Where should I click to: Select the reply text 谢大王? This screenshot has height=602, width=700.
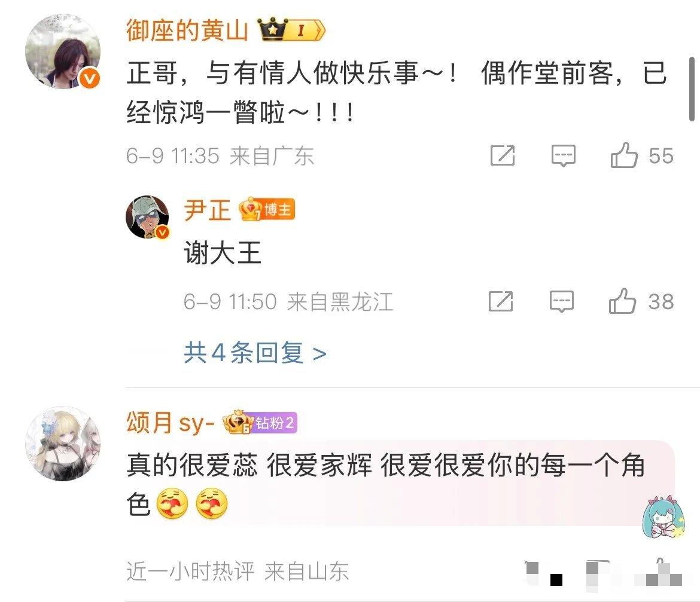pos(223,253)
